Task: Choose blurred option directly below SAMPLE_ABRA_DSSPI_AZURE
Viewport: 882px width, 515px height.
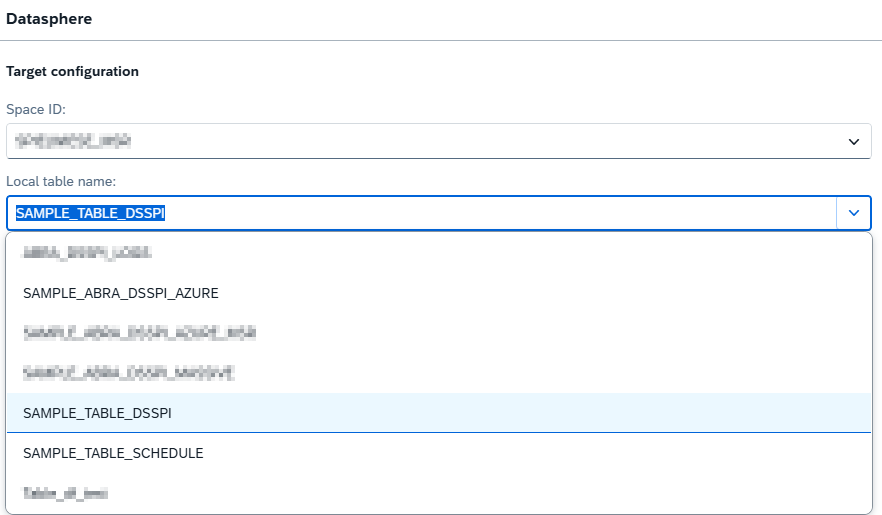Action: pyautogui.click(x=139, y=332)
